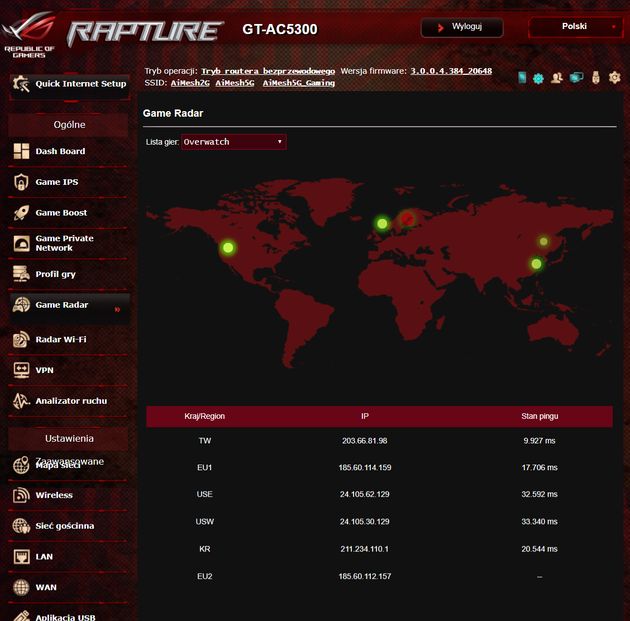630x621 pixels.
Task: Click the red blocked Europe server marker
Action: (407, 219)
